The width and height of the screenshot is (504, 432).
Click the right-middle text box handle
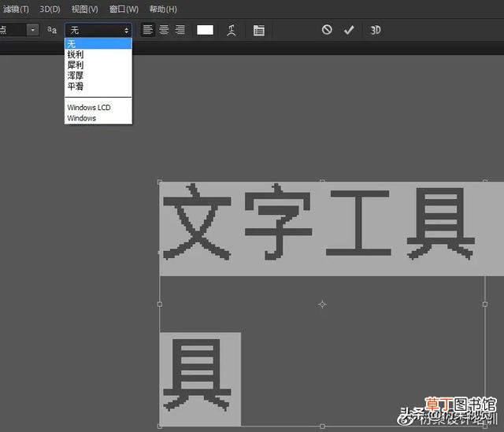(485, 304)
